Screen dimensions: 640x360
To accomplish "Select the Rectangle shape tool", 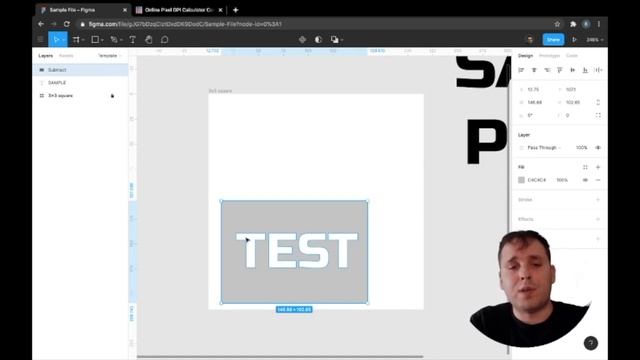I will 95,40.
